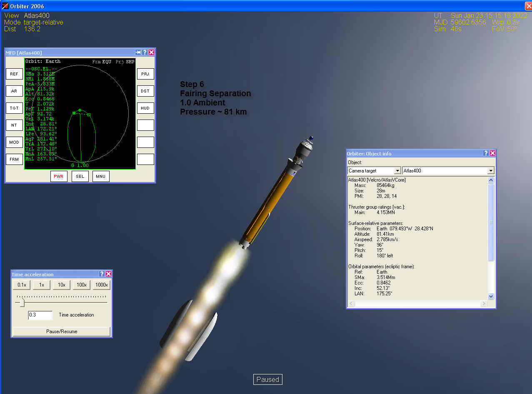Click the TGT button on the MFD

[14, 108]
